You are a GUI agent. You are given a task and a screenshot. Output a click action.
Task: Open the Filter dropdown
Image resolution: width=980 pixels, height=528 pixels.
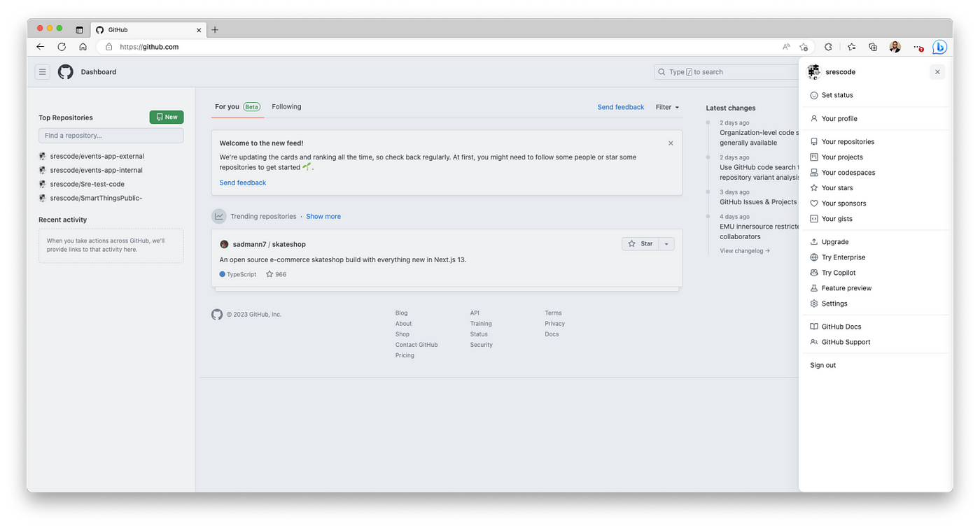click(667, 107)
